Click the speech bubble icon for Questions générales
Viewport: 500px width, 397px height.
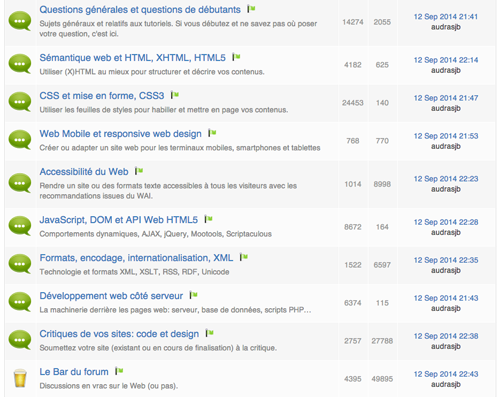pos(20,21)
